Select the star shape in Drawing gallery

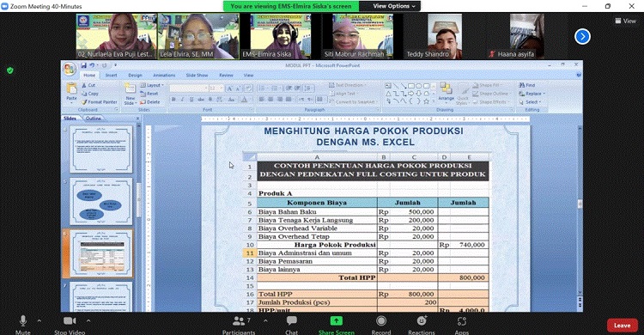[426, 101]
